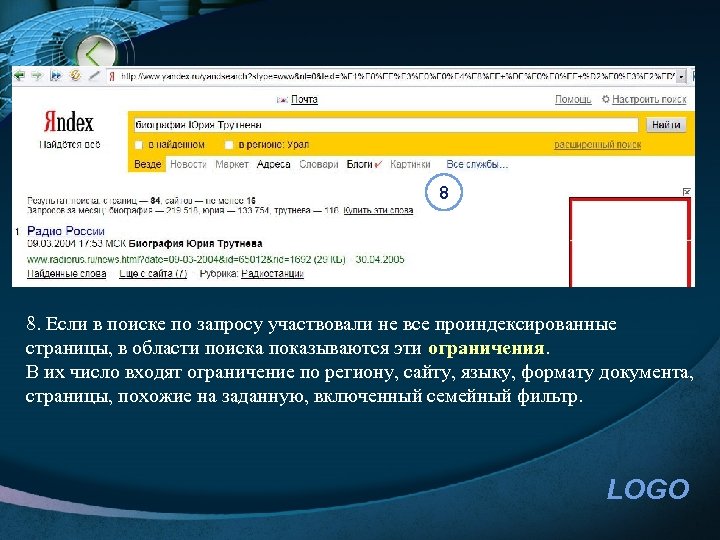The width and height of the screenshot is (720, 540).
Task: Switch to the Адреса tab
Action: tap(274, 164)
